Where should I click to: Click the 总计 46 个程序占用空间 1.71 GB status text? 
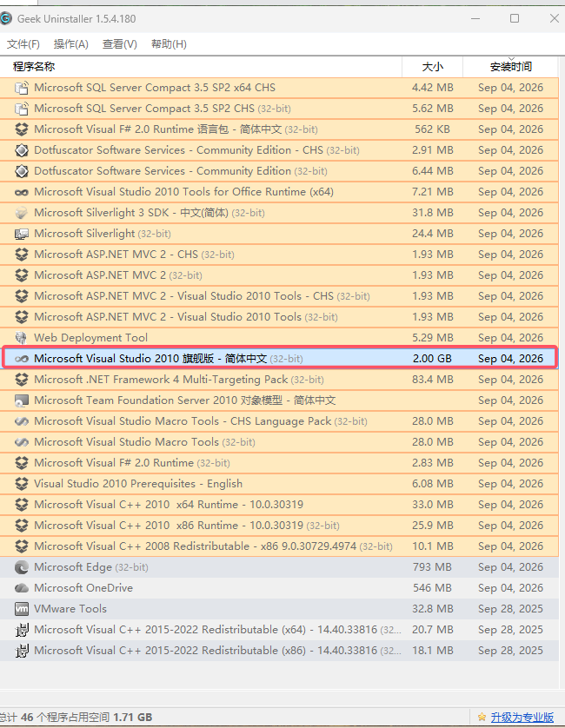(x=76, y=718)
